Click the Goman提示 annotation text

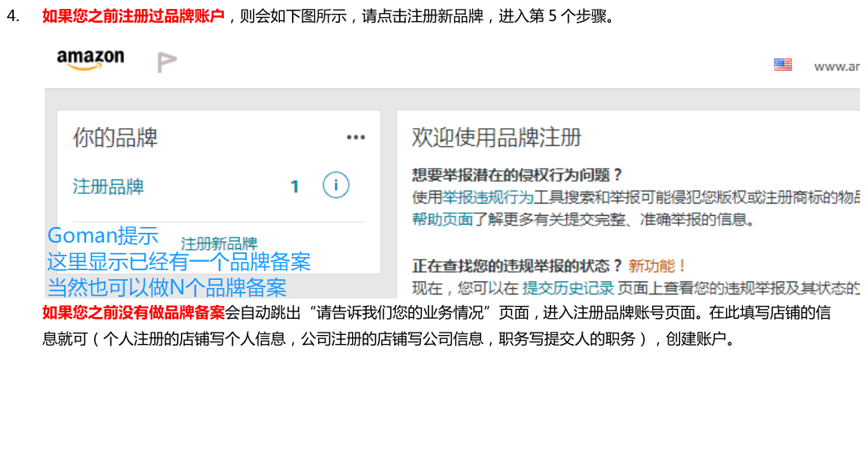[103, 236]
